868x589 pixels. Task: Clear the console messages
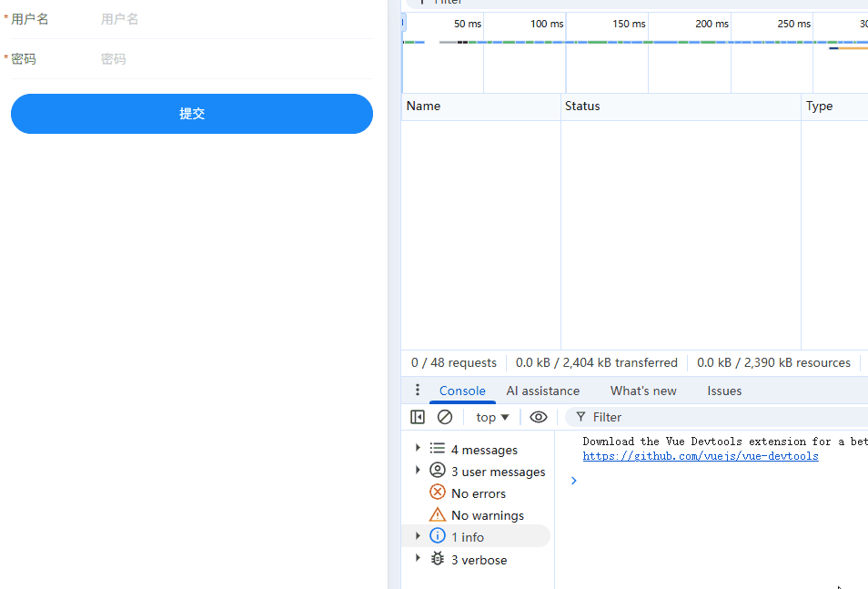pyautogui.click(x=445, y=416)
